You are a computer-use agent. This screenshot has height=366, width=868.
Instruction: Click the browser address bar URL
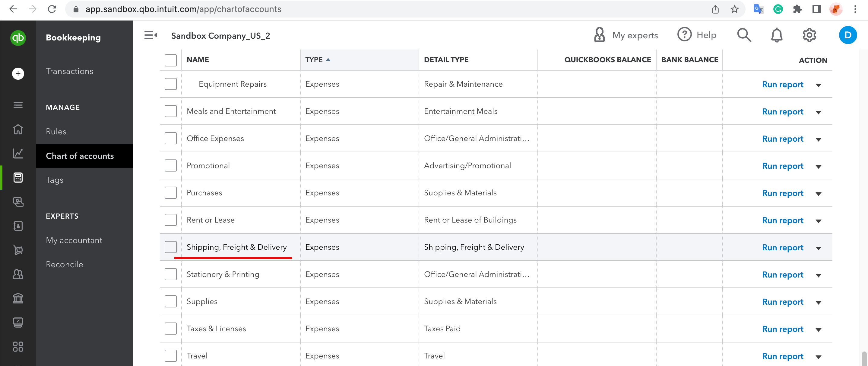pos(183,9)
